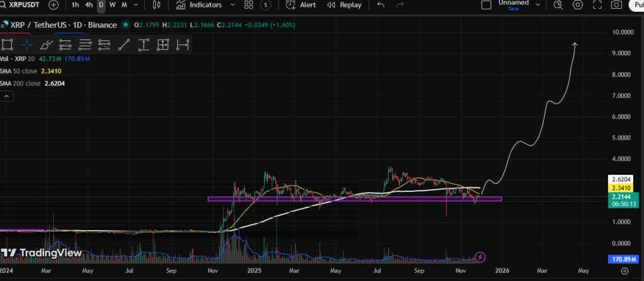
Task: Start bar Replay mode
Action: (344, 5)
